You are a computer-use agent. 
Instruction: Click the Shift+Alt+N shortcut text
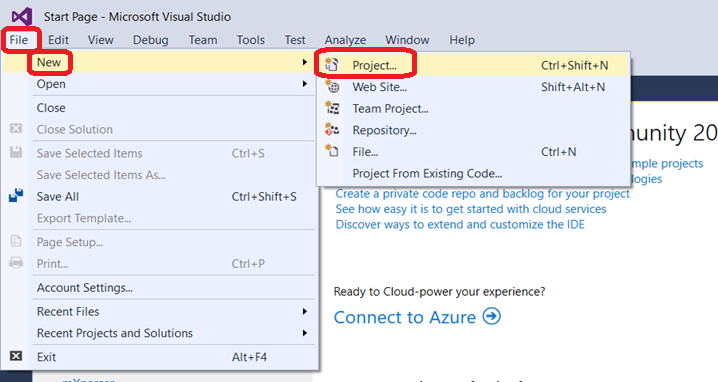pos(573,87)
